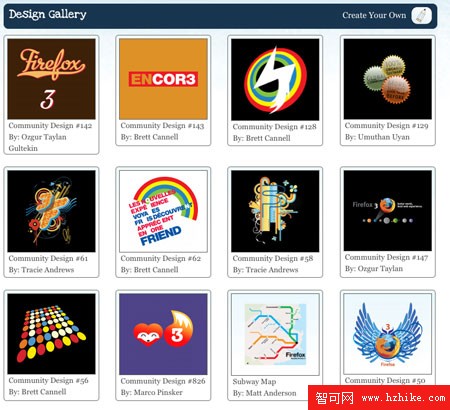Open the Subway Map design thumbnail
The height and width of the screenshot is (410, 450).
click(275, 334)
